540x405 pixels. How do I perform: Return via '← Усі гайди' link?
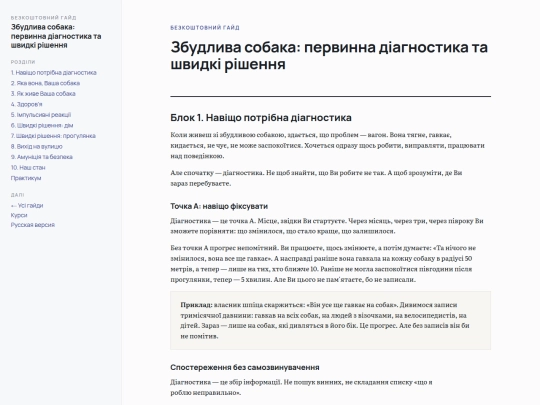[x=27, y=206]
